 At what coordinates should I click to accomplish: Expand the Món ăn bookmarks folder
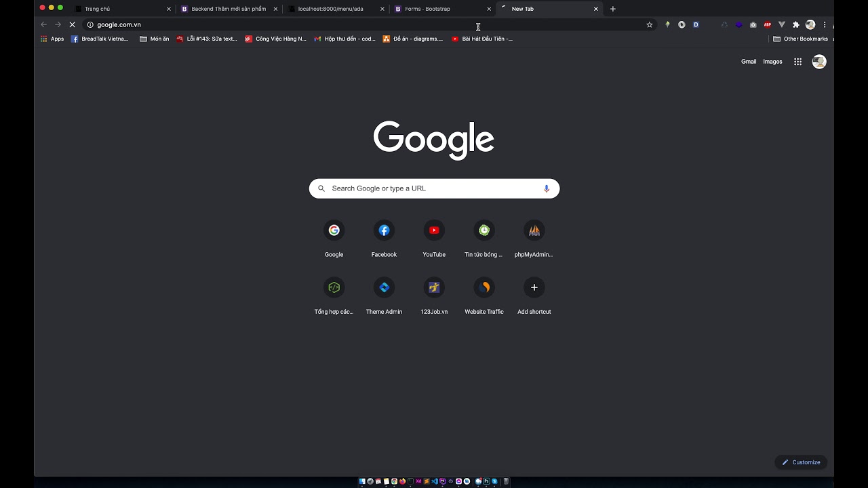[155, 39]
